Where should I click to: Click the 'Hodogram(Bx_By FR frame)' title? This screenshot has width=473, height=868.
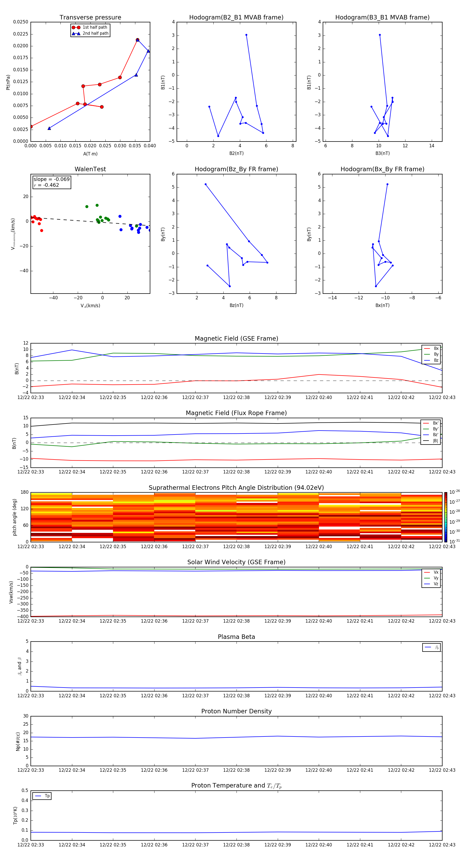[x=382, y=169]
